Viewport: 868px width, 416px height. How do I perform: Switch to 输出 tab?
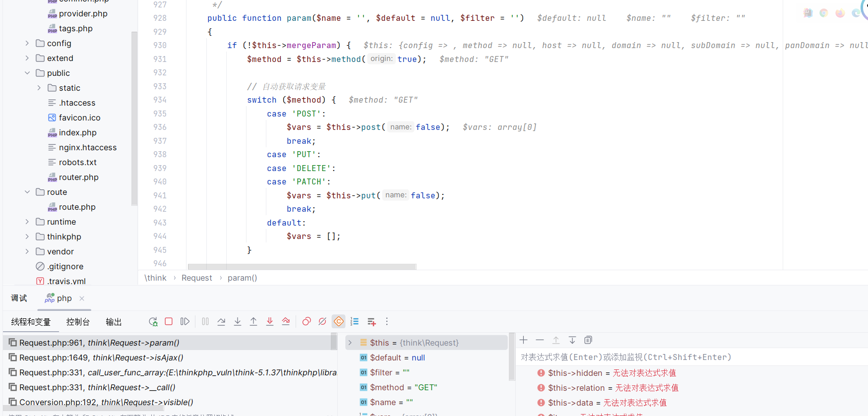(x=114, y=322)
